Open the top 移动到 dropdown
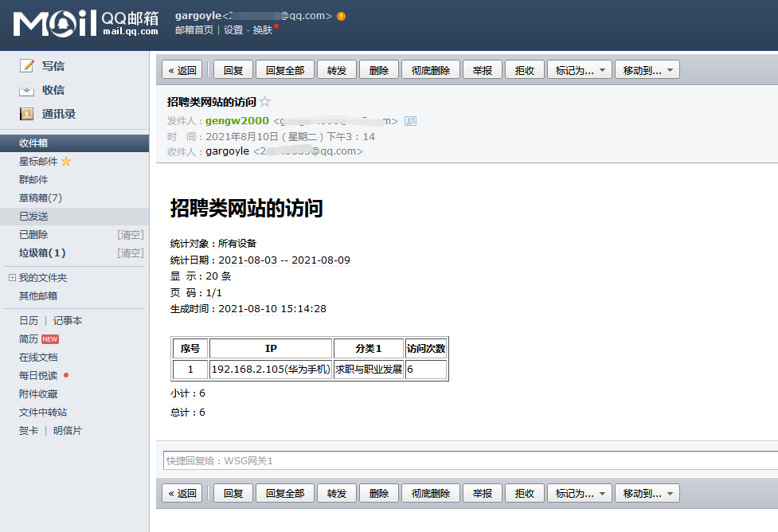The image size is (778, 532). [647, 70]
